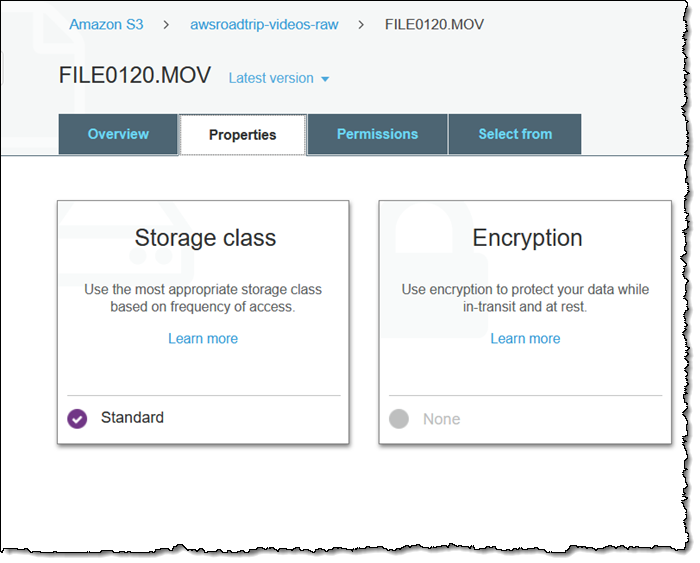Image resolution: width=700 pixels, height=563 pixels.
Task: Click the Encryption description text
Action: tap(525, 298)
